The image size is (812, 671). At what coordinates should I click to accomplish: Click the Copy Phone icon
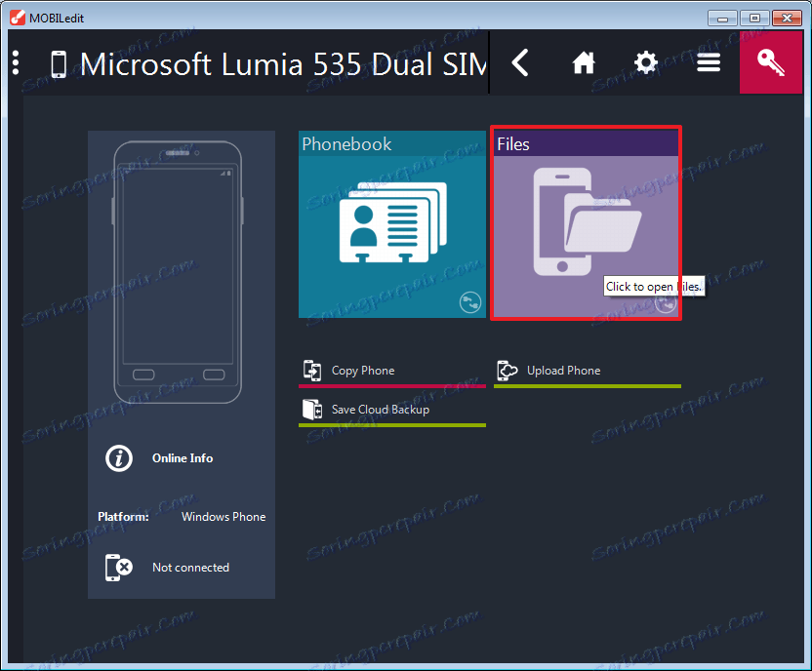point(312,371)
